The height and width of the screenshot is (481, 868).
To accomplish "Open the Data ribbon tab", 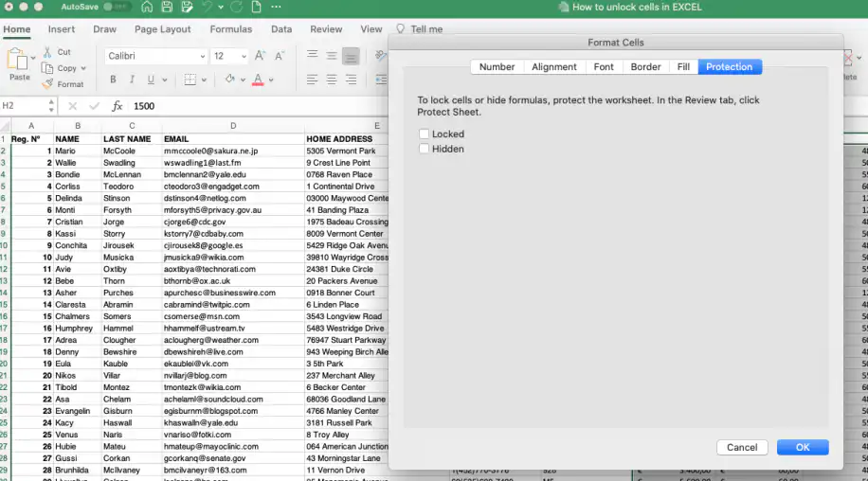I will [x=281, y=29].
